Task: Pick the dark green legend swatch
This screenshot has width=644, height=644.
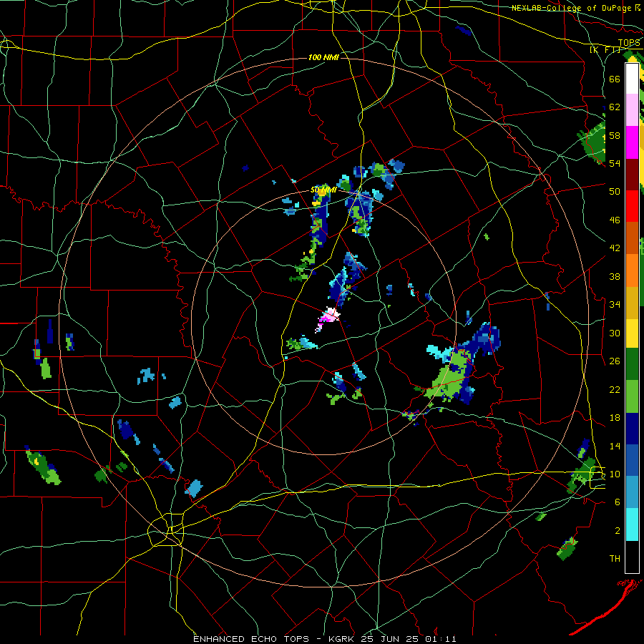Action: 632,364
